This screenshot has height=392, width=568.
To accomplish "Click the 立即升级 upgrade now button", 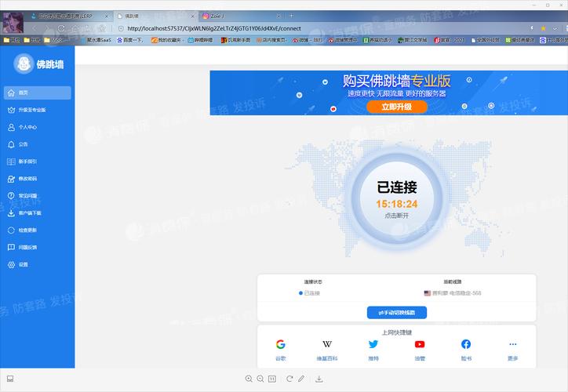I will tap(397, 107).
